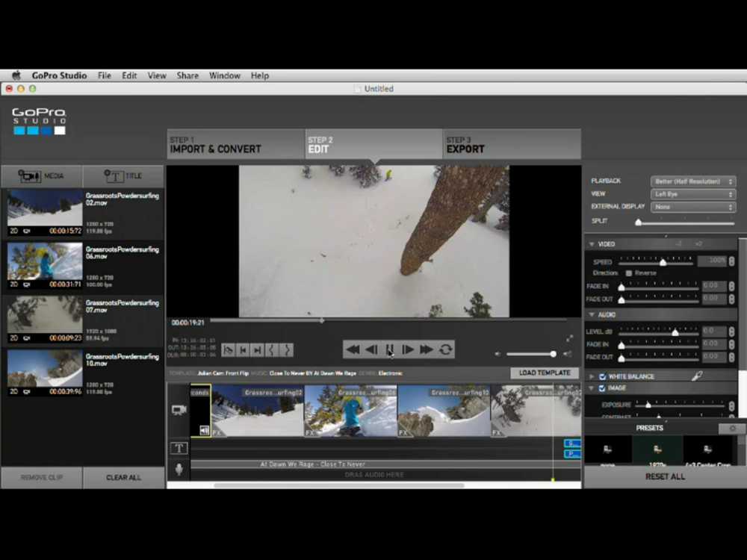Open FX badge on Grassroots urfing02 clip
The image size is (747, 560).
click(x=217, y=432)
